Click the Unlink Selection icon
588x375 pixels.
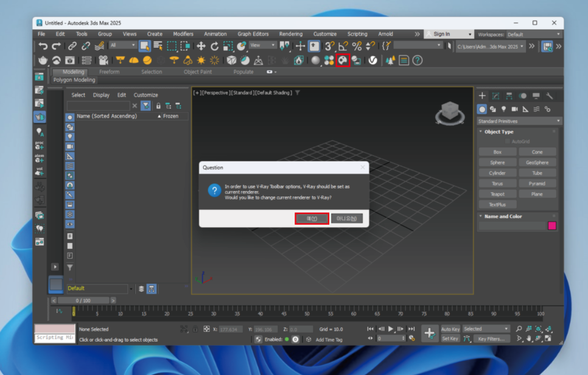[x=86, y=46]
